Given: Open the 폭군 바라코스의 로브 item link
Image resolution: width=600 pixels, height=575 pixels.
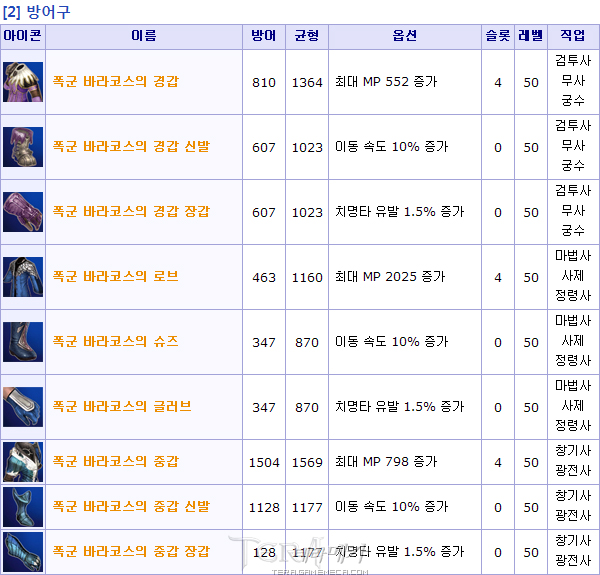Looking at the screenshot, I should click(116, 277).
